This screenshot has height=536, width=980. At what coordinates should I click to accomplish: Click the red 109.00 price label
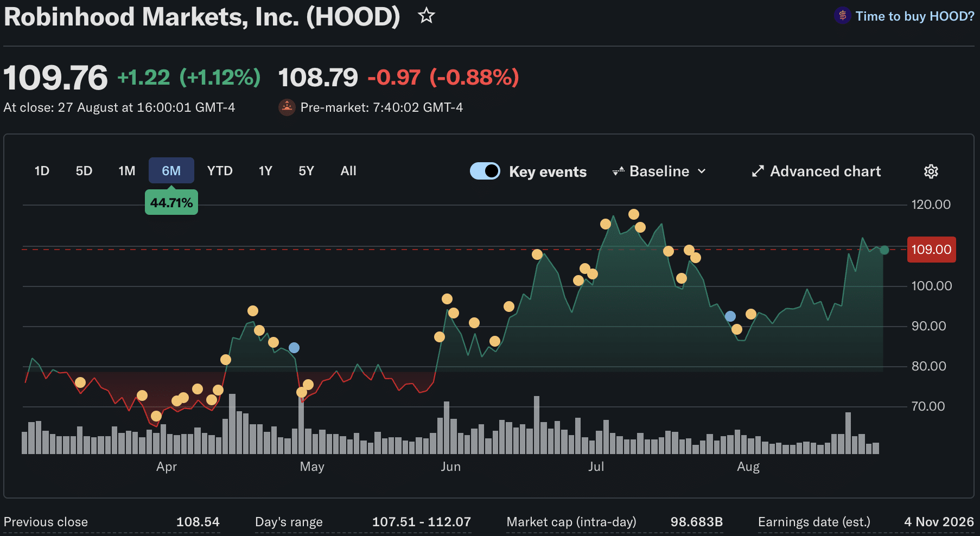click(931, 250)
